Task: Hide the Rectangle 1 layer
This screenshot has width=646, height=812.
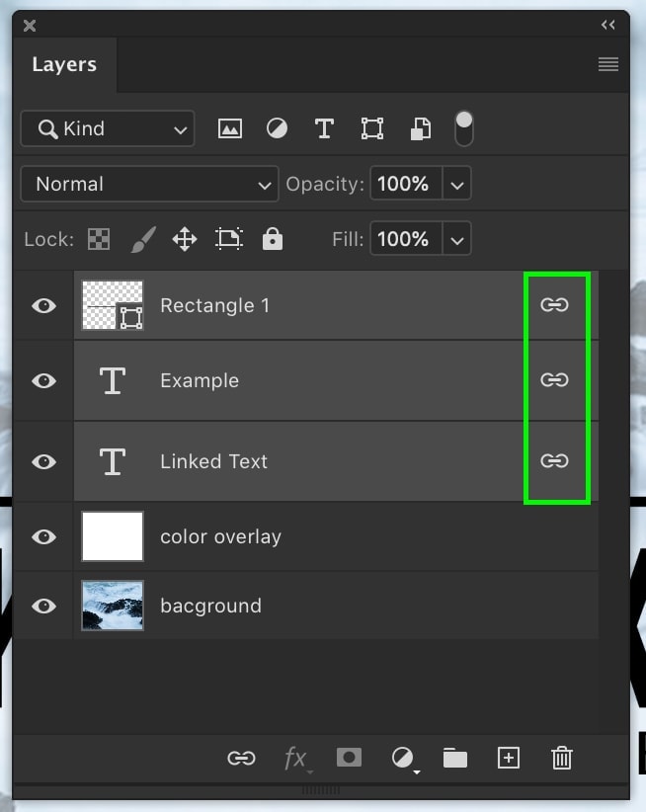Action: (44, 305)
